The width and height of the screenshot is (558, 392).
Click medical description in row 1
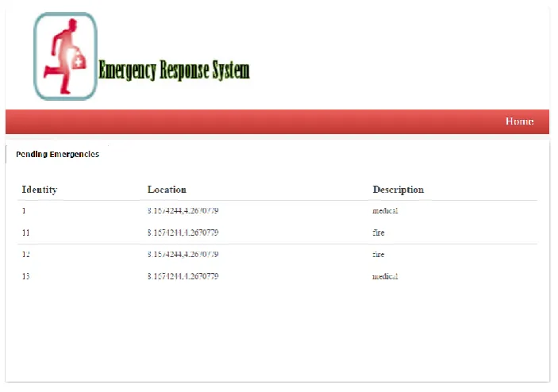point(385,211)
